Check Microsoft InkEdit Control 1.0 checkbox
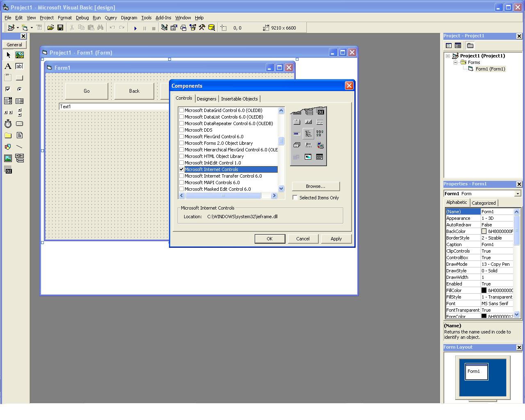Viewport: 525px width, 420px height. point(181,163)
